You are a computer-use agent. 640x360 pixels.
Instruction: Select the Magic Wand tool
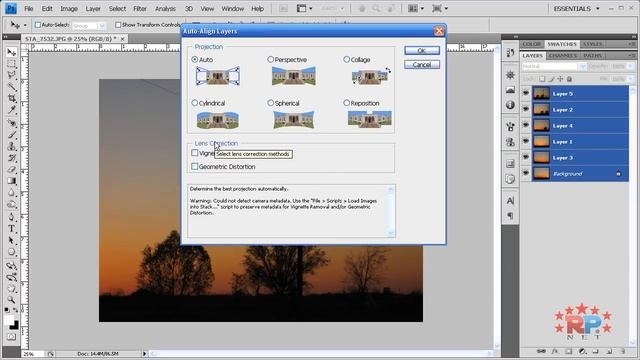11,87
